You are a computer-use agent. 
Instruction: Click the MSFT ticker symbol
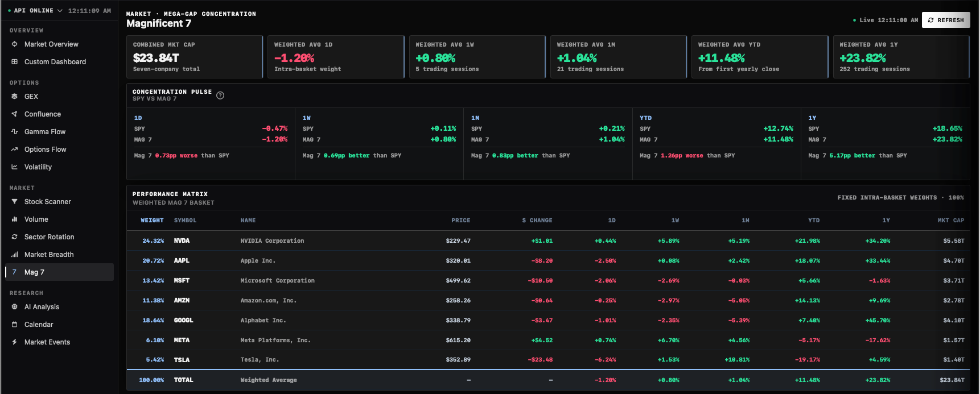click(182, 281)
